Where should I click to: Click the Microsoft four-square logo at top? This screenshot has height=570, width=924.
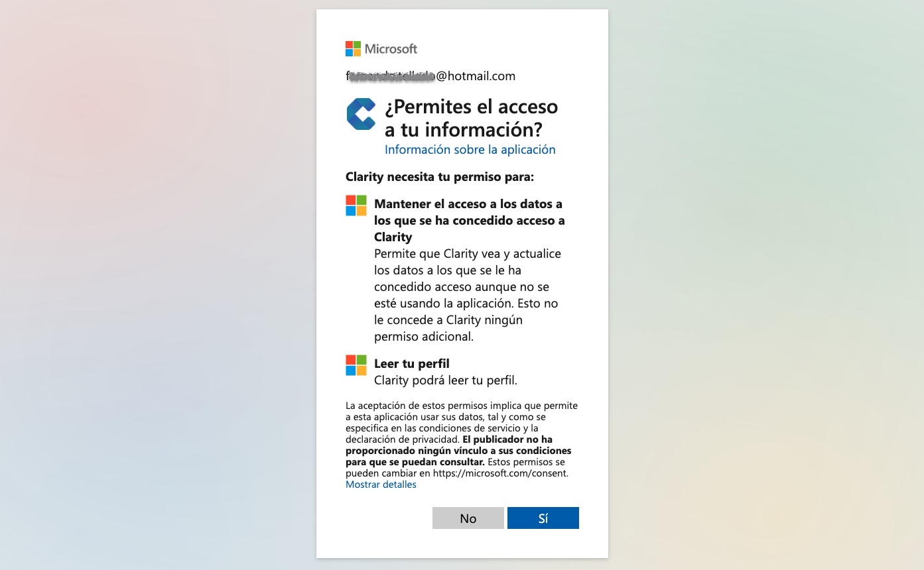tap(353, 48)
